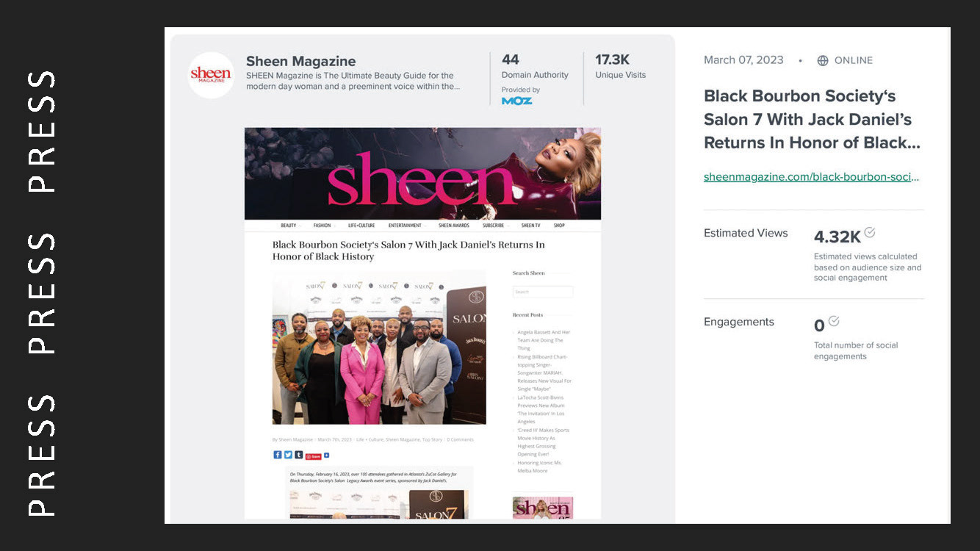Click the right panel title Black Bourbon Society's Salon 7
The width and height of the screenshot is (980, 551).
click(x=812, y=119)
